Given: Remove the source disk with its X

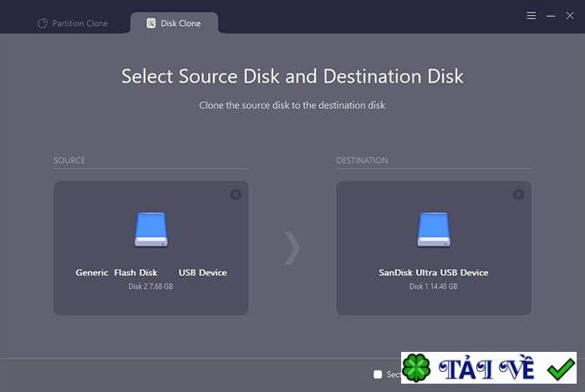Looking at the screenshot, I should click(236, 195).
